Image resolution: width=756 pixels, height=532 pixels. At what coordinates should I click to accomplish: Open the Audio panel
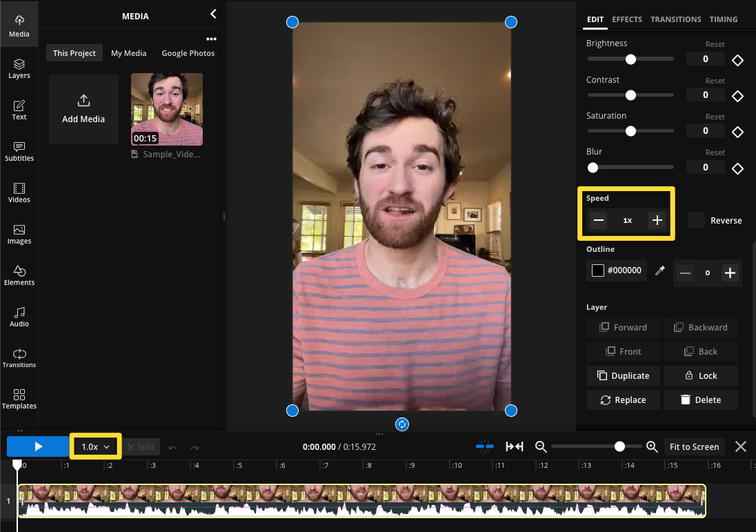19,317
